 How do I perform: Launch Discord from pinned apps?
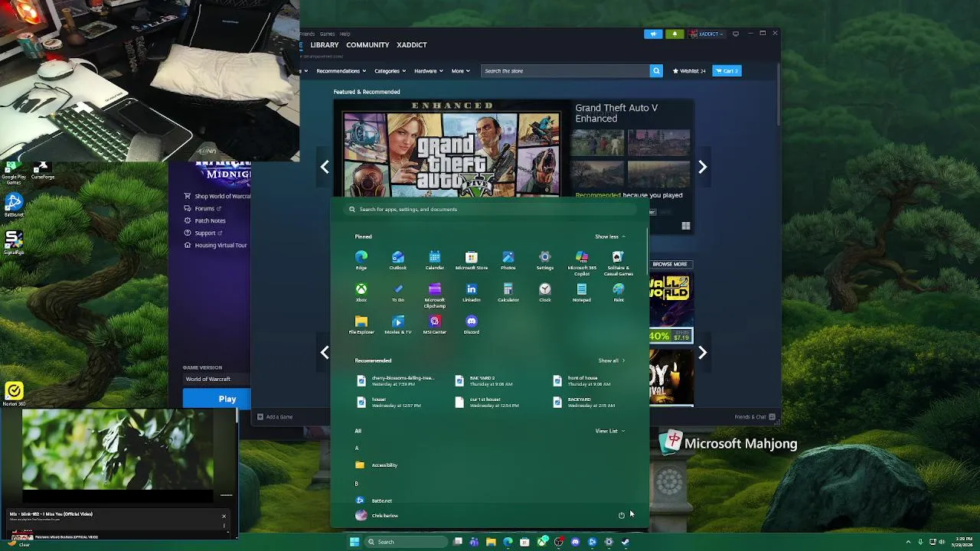pyautogui.click(x=472, y=324)
